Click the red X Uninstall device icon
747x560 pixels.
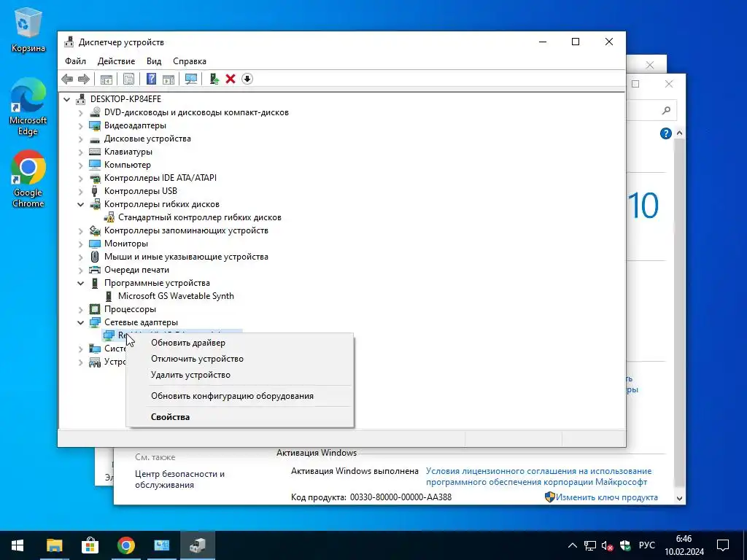coord(231,79)
